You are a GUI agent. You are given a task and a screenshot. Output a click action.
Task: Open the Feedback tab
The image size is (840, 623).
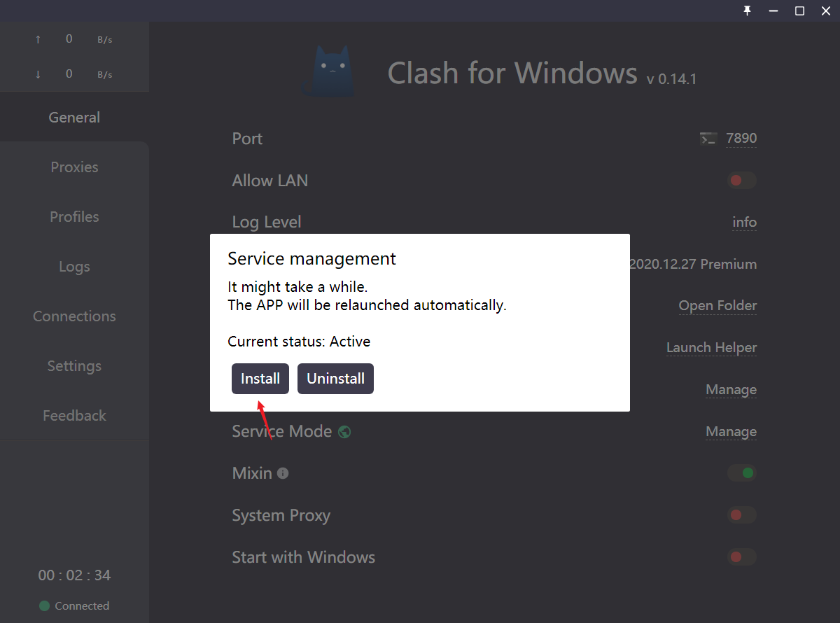point(74,416)
